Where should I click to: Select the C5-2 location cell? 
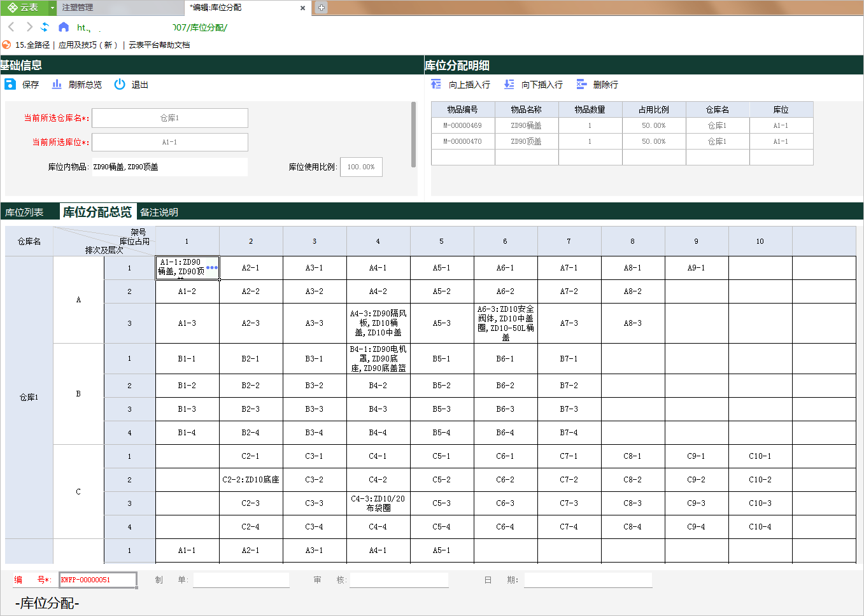[442, 480]
